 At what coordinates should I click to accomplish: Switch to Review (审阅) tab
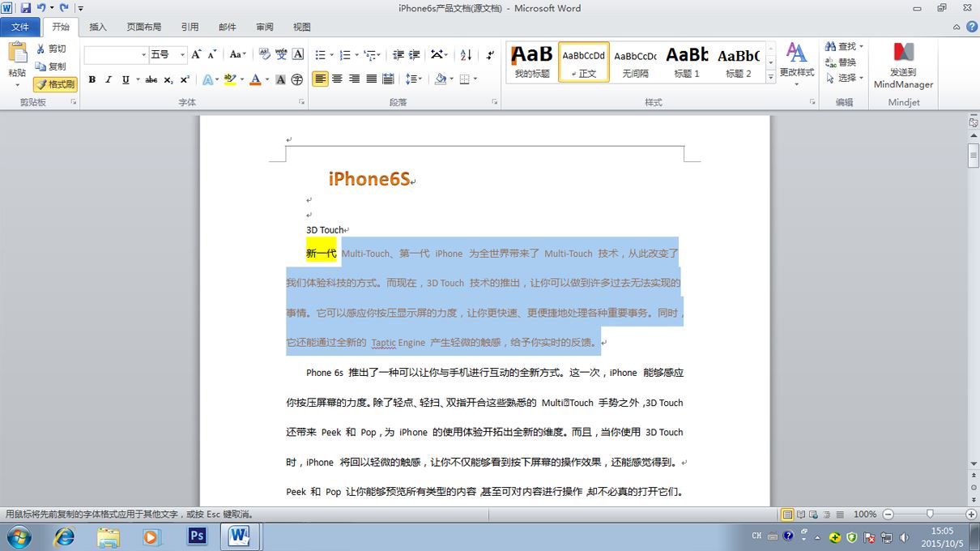265,27
